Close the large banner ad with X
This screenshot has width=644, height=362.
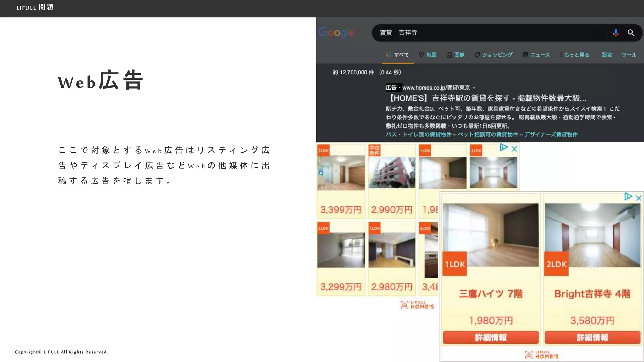pyautogui.click(x=639, y=198)
